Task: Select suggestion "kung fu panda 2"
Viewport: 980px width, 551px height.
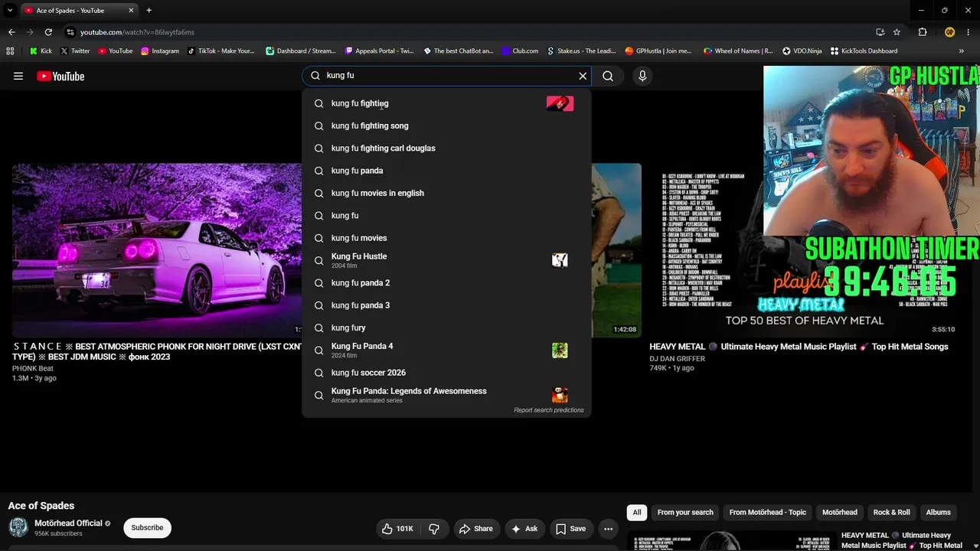Action: tap(446, 283)
